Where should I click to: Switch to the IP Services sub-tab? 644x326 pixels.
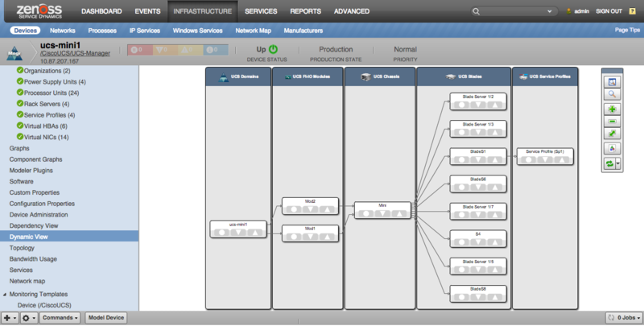145,31
